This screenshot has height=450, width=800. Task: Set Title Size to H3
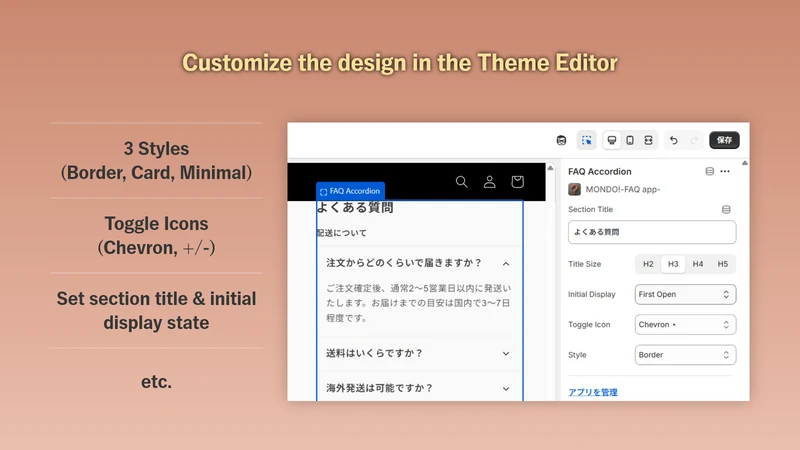coord(673,264)
